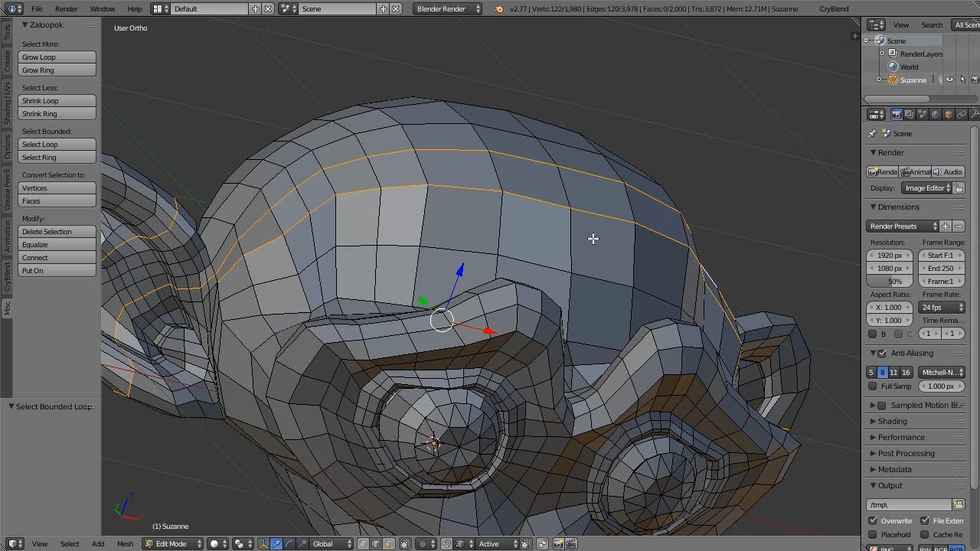Toggle the Overwrite checkbox
980x551 pixels.
[x=873, y=521]
